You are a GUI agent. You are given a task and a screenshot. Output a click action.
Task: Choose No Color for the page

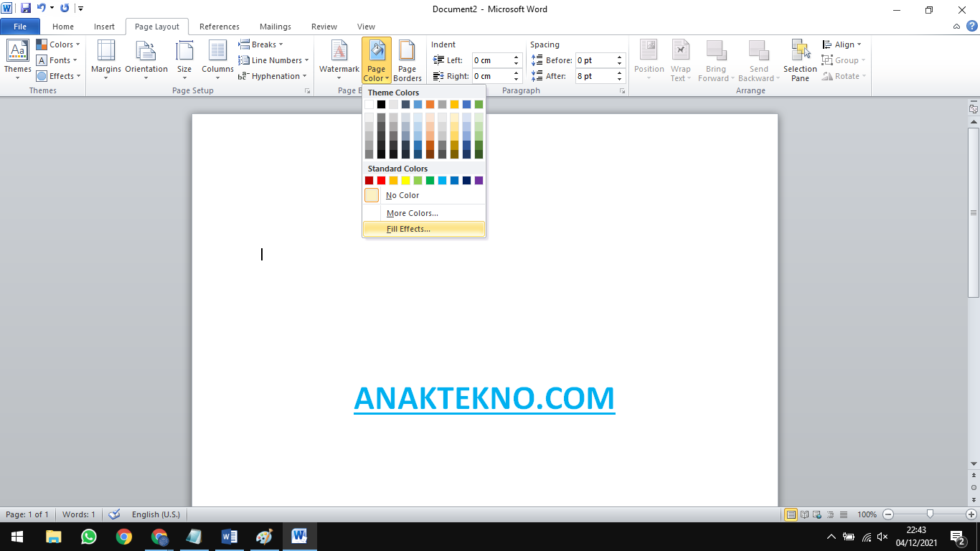point(424,195)
